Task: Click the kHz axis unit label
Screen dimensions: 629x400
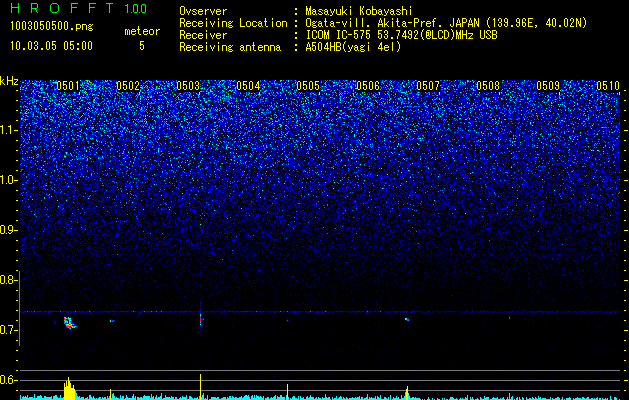Action: click(9, 81)
